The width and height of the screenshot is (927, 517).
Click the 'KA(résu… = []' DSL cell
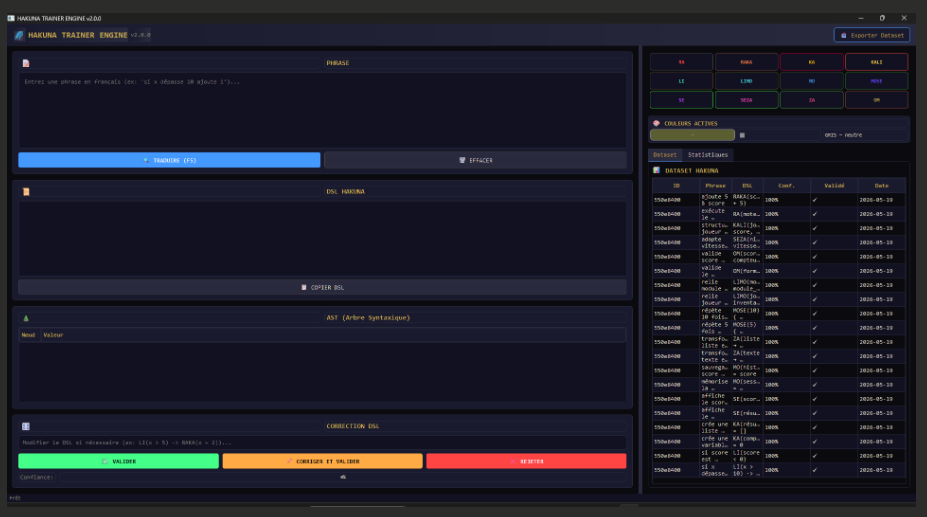(x=747, y=427)
